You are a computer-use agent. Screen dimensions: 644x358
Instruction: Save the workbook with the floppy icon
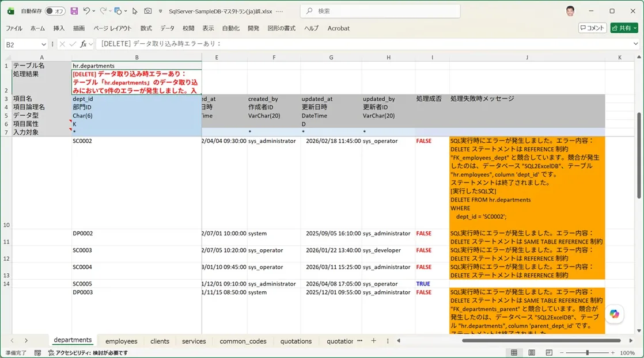click(74, 11)
